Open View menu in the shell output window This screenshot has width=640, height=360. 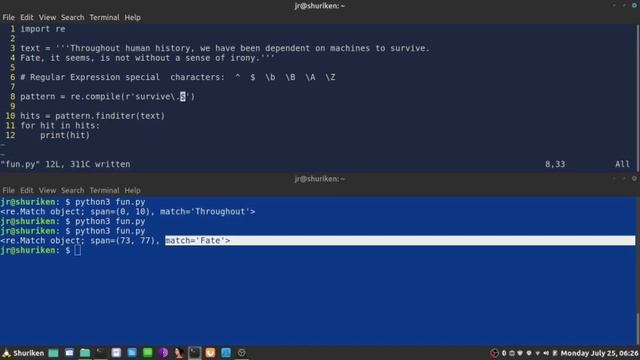(47, 191)
